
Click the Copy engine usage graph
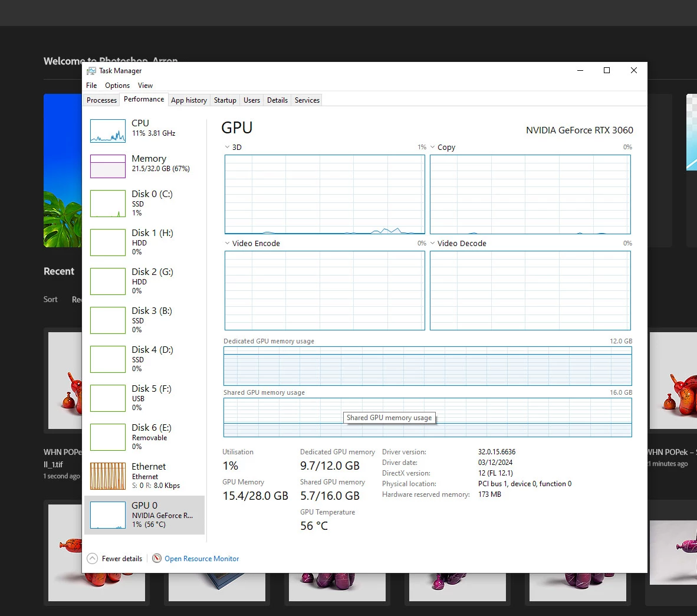tap(530, 194)
